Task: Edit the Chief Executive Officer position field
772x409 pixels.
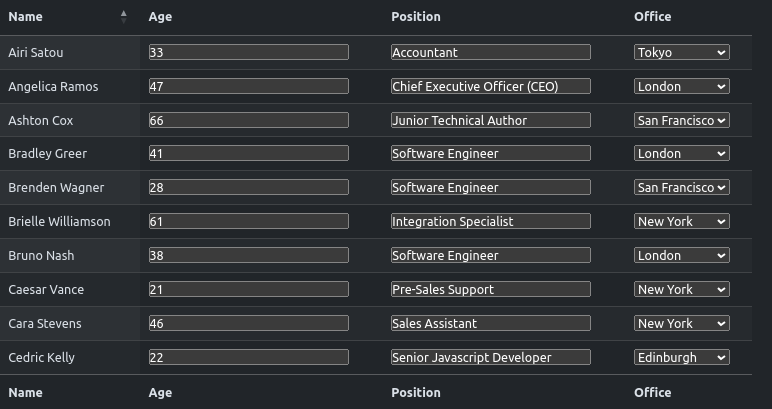Action: coord(490,86)
